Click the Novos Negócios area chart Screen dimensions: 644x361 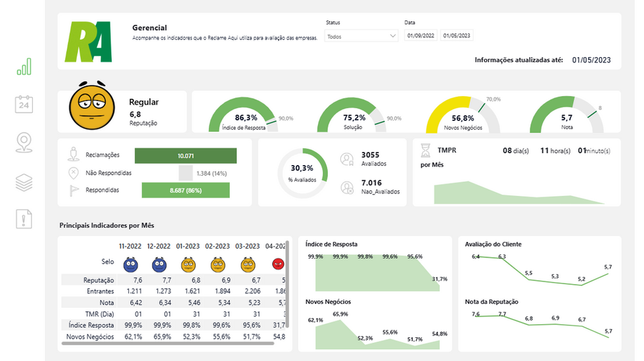coord(377,334)
